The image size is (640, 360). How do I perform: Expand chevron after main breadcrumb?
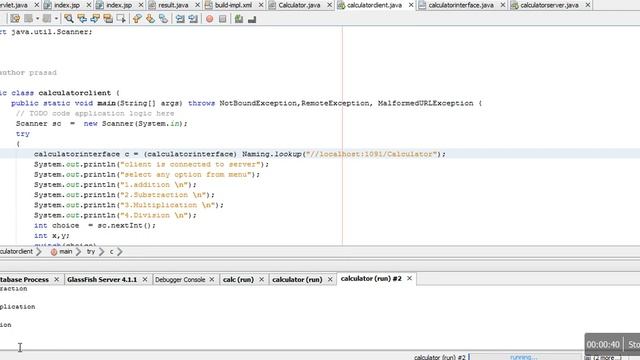pyautogui.click(x=78, y=252)
